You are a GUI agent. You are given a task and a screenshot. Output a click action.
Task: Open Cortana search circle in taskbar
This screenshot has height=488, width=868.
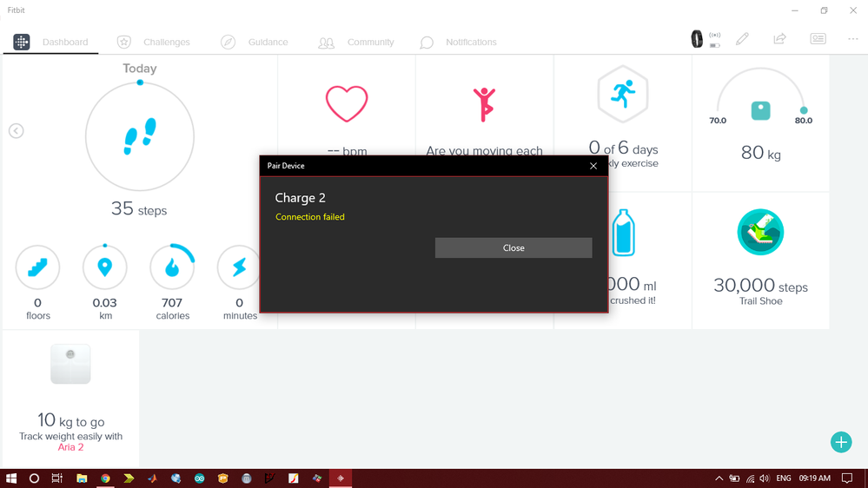[34, 478]
